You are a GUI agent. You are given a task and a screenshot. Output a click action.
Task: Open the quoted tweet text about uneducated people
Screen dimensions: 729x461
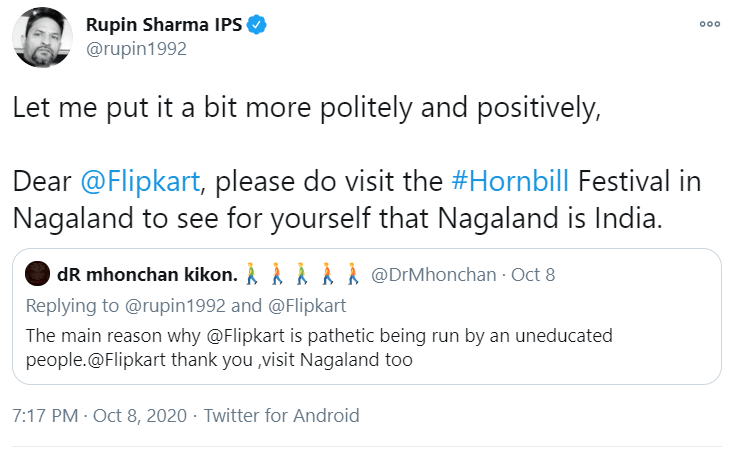pyautogui.click(x=318, y=347)
